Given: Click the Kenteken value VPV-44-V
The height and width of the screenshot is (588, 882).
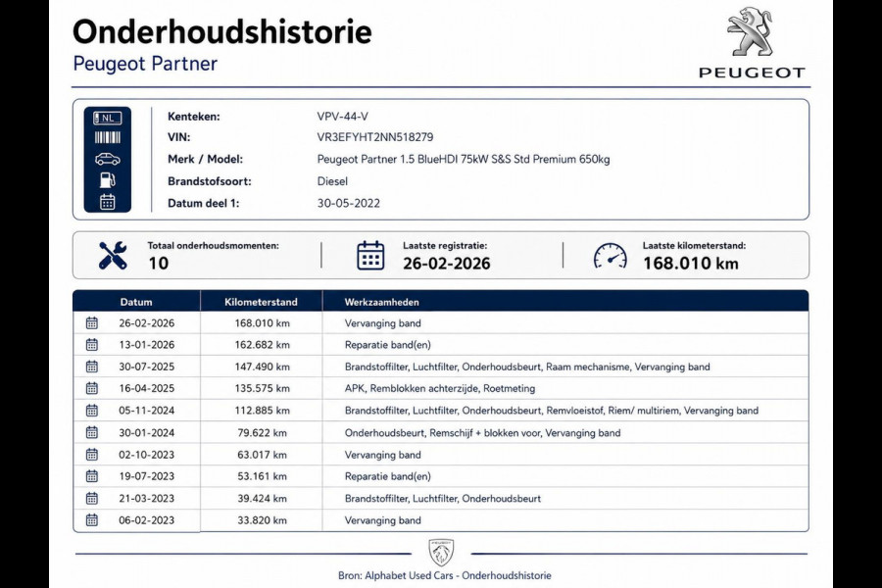Looking at the screenshot, I should [x=343, y=117].
